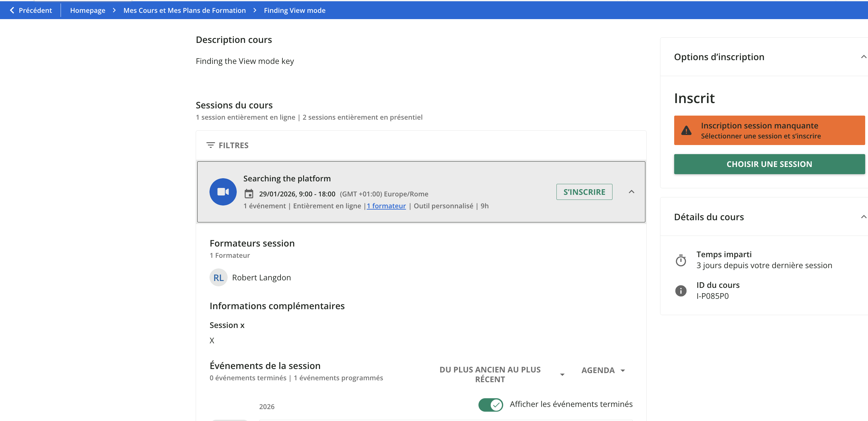The width and height of the screenshot is (868, 421).
Task: Go to Homepage breadcrumb
Action: coord(88,10)
